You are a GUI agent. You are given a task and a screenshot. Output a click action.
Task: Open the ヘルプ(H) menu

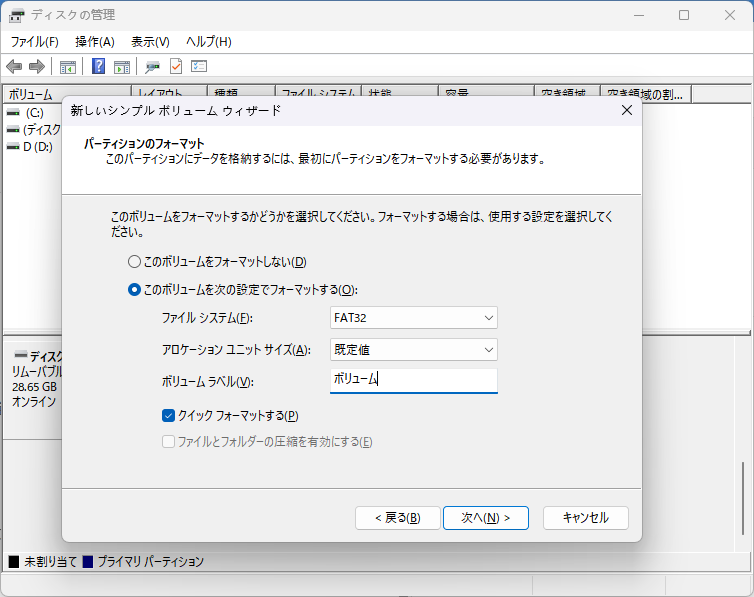209,42
